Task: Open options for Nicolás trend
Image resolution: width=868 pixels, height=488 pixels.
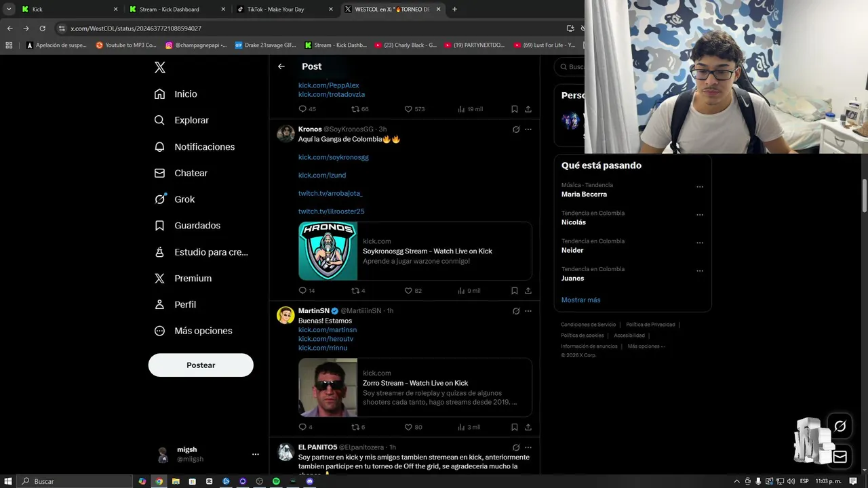Action: 700,215
